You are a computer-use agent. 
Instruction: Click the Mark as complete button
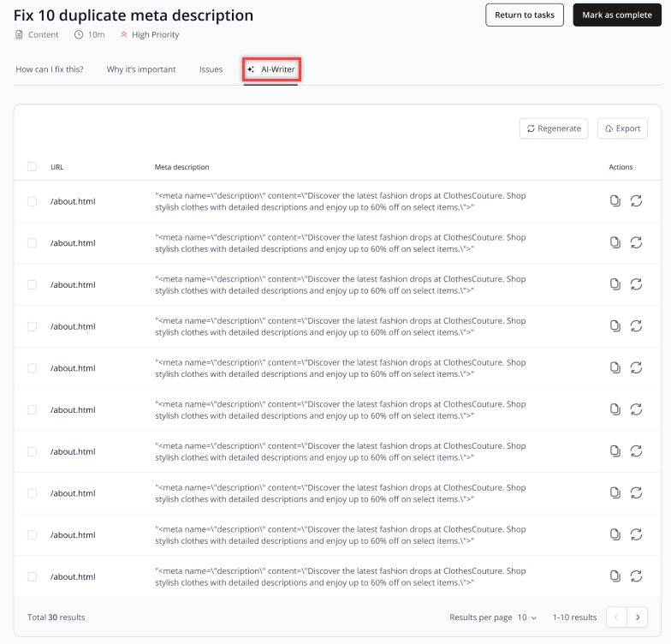(x=617, y=15)
